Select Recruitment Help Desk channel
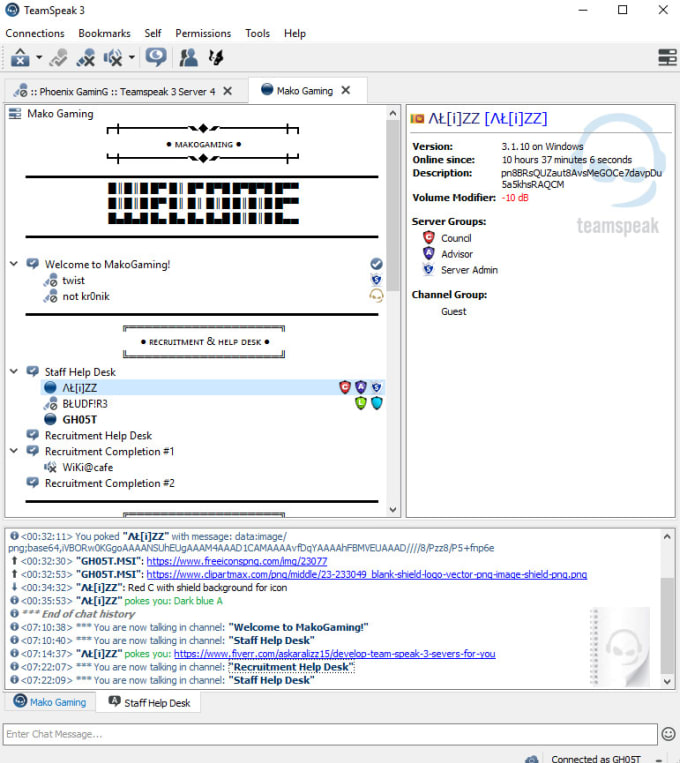 (98, 436)
